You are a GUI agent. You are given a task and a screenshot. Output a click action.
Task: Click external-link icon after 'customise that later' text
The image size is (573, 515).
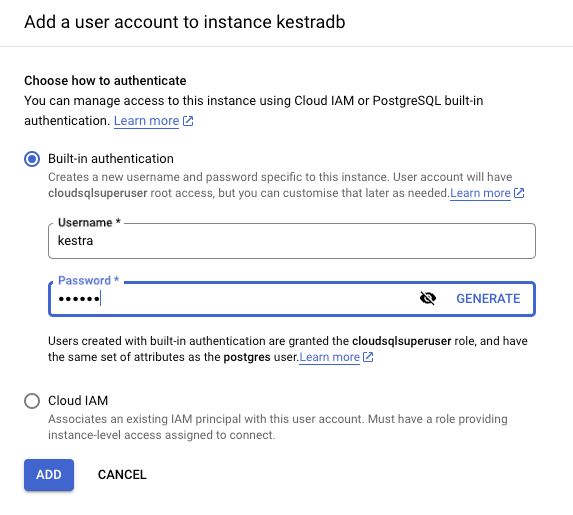point(519,193)
